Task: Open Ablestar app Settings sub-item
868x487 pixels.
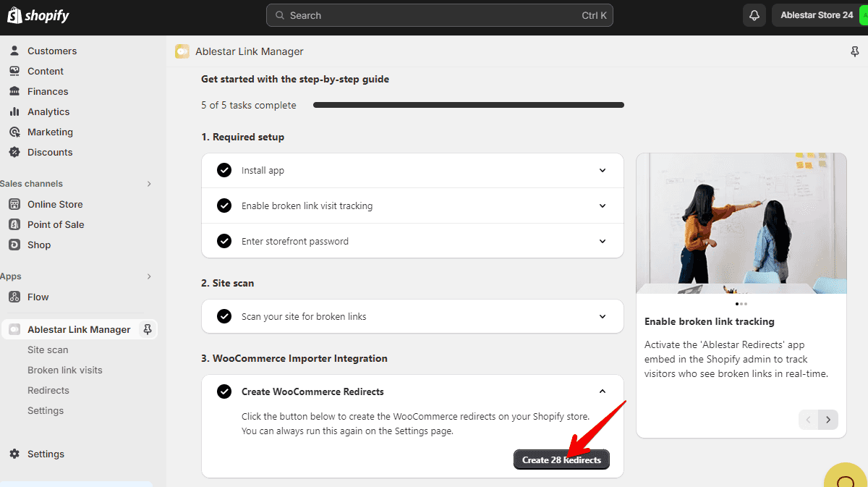Action: click(x=46, y=410)
